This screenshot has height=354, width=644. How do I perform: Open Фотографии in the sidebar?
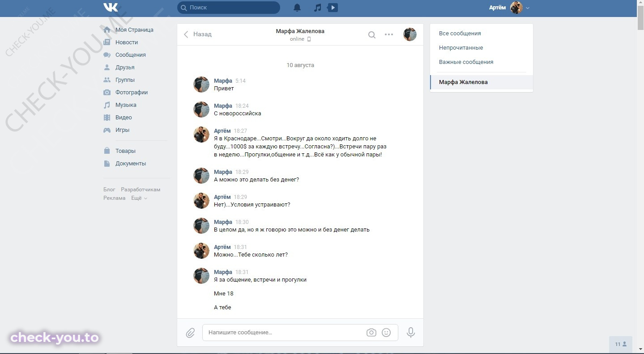[x=132, y=93]
